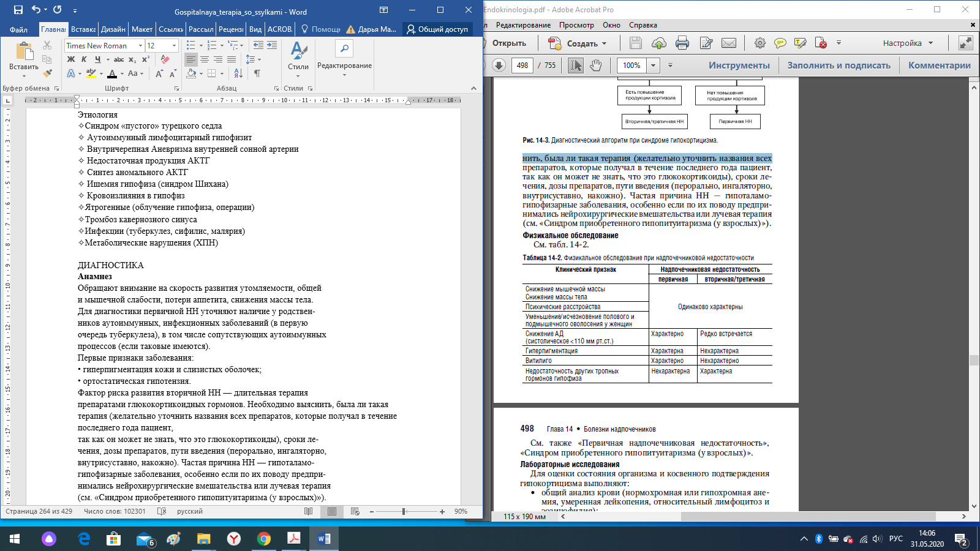The image size is (980, 551).
Task: Open the font size 12 dropdown
Action: [175, 46]
